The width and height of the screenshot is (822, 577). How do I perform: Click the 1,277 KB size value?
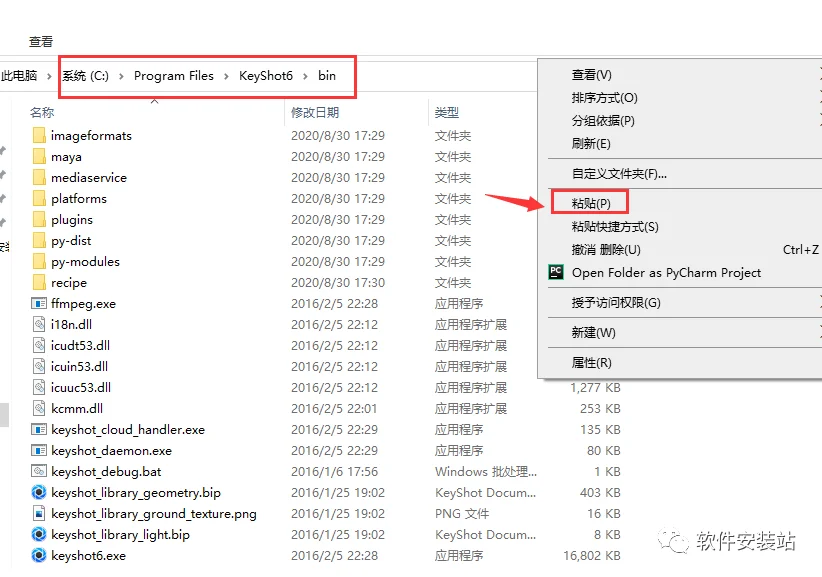click(595, 387)
